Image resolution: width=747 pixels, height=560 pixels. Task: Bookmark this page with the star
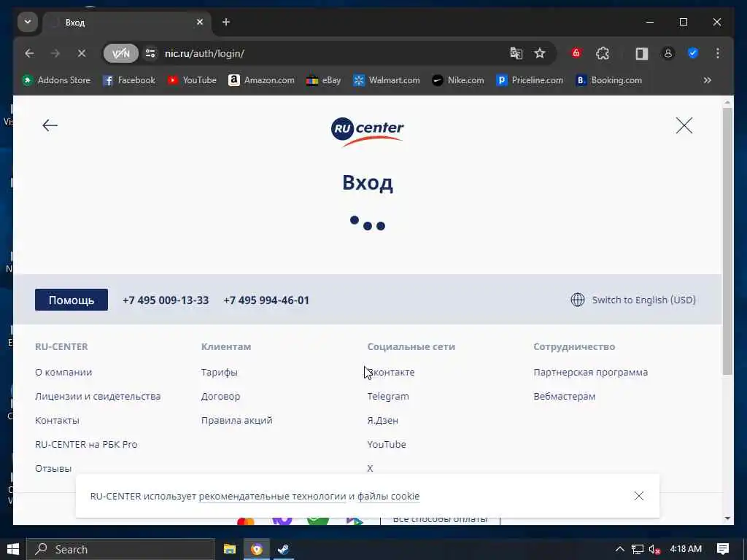539,53
